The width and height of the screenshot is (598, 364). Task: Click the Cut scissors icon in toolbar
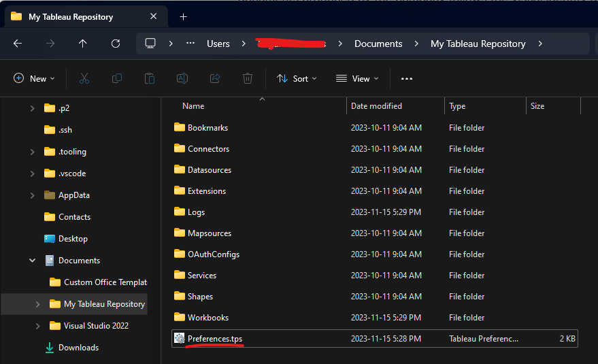pyautogui.click(x=84, y=79)
